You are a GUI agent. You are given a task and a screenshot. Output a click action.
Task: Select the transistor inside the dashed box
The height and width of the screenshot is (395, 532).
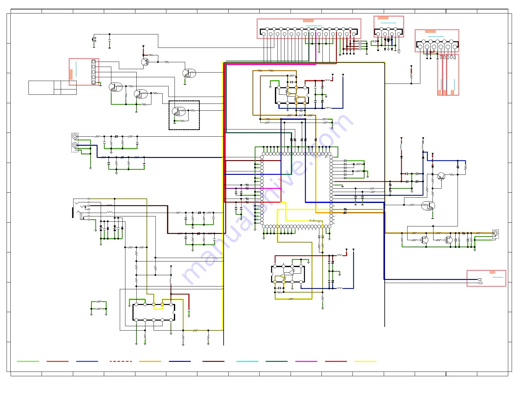[179, 111]
